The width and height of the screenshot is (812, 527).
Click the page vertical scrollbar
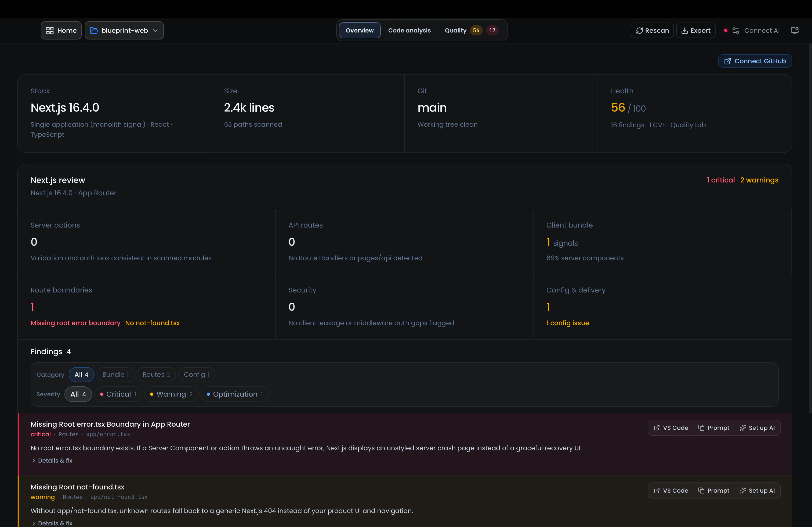pos(810,228)
